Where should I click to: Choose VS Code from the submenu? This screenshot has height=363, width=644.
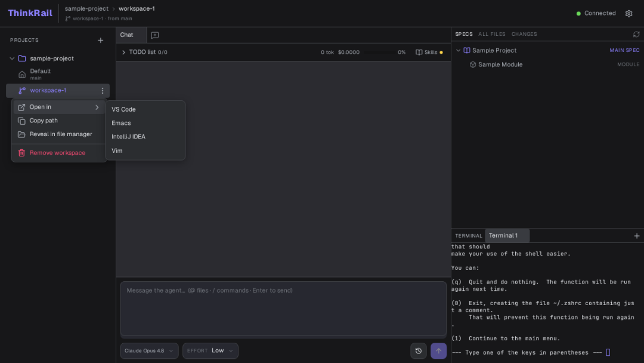coord(145,109)
